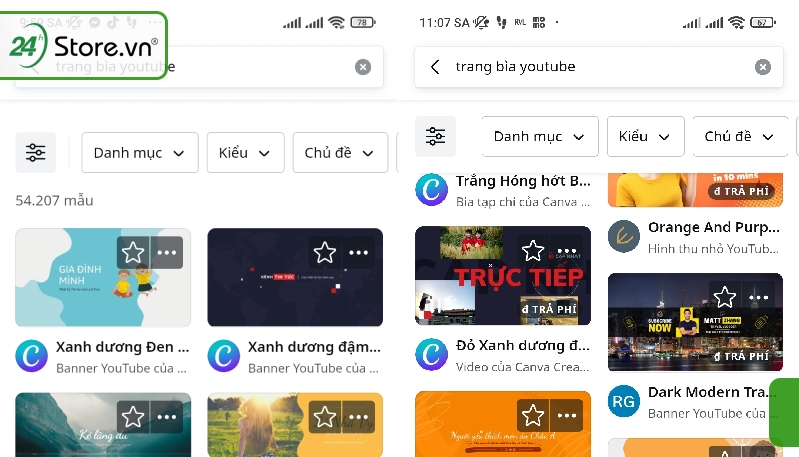Star the orange handwritten template
The image size is (799, 457).
coord(533,415)
